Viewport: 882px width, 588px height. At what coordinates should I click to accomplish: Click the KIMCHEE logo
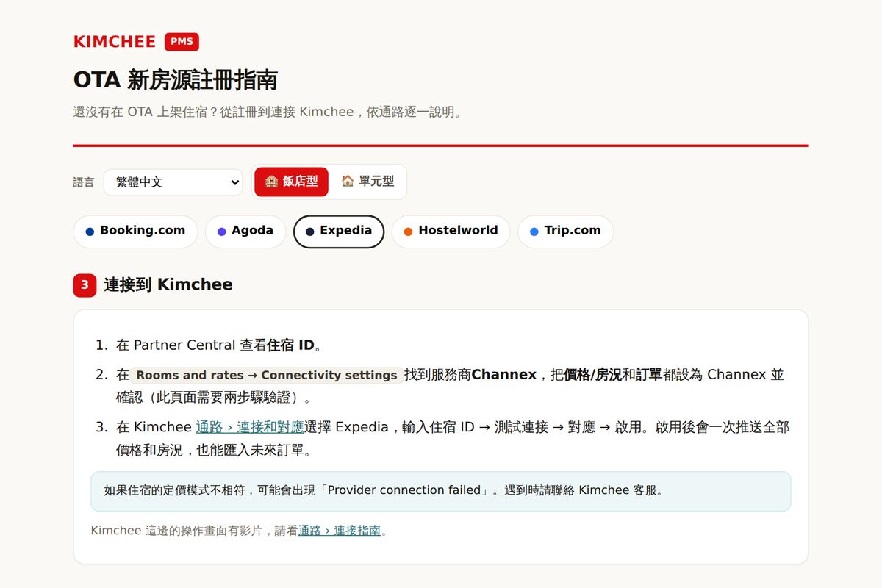click(x=115, y=42)
